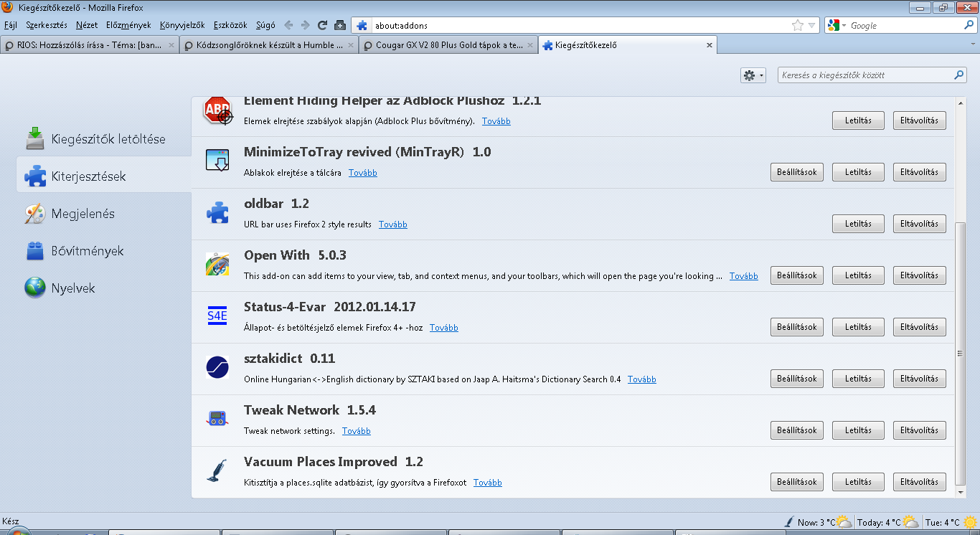980x535 pixels.
Task: Open the Fájl menu
Action: point(11,25)
